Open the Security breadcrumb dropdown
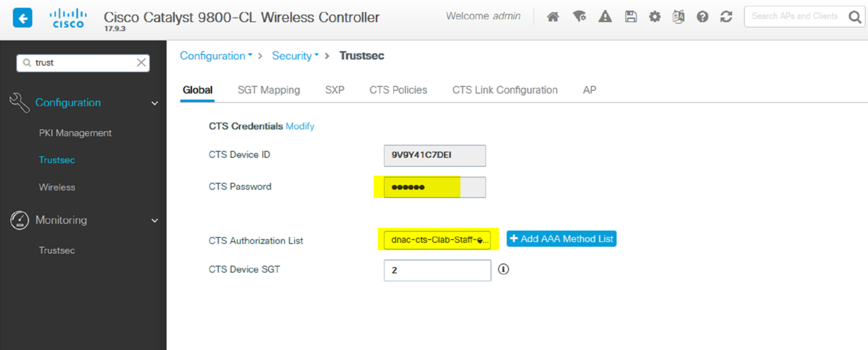Image resolution: width=868 pixels, height=350 pixels. 296,56
